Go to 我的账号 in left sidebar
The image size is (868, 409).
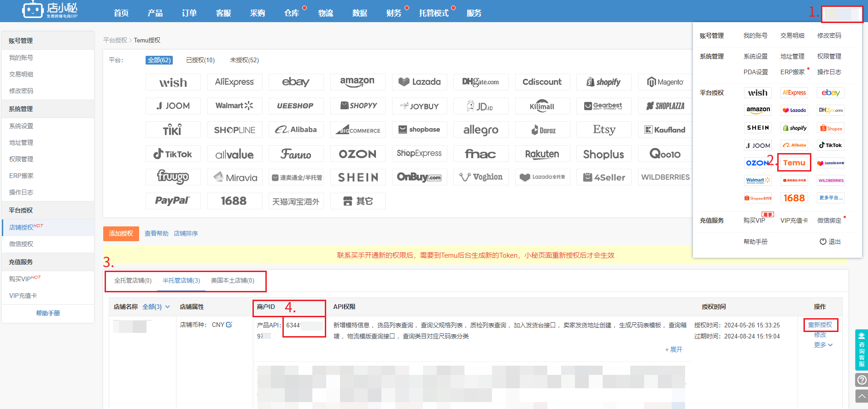click(21, 58)
